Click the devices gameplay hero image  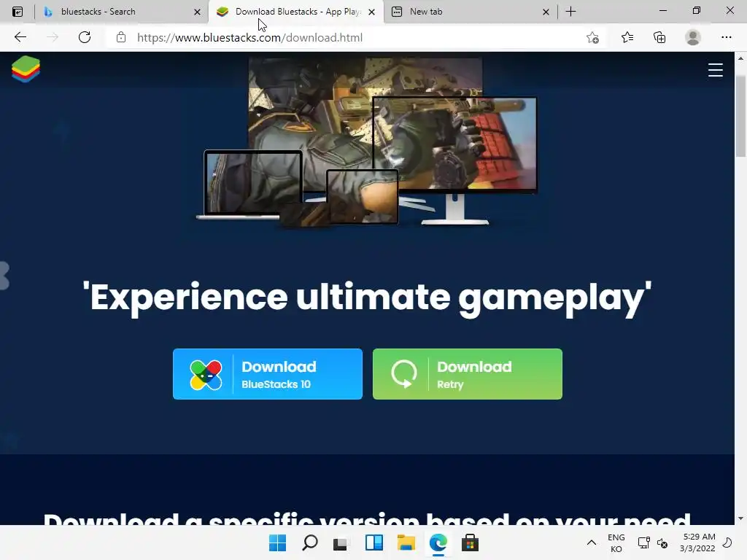coord(367,142)
